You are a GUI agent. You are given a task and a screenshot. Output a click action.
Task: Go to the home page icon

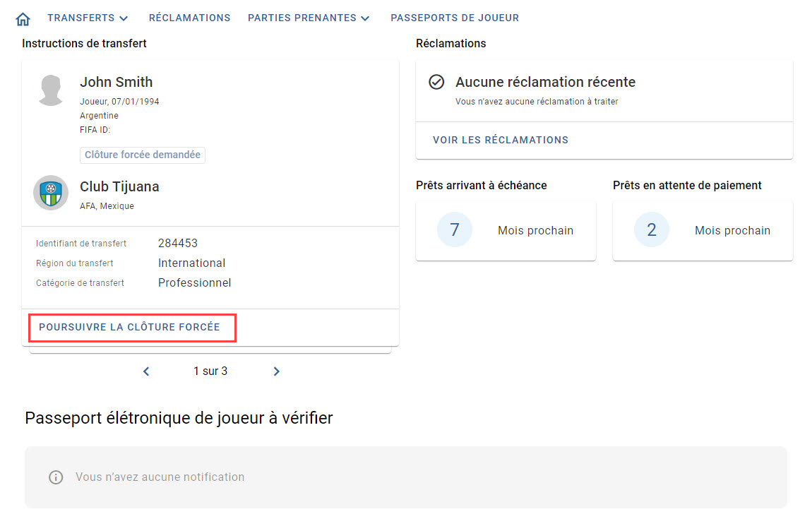[x=23, y=19]
